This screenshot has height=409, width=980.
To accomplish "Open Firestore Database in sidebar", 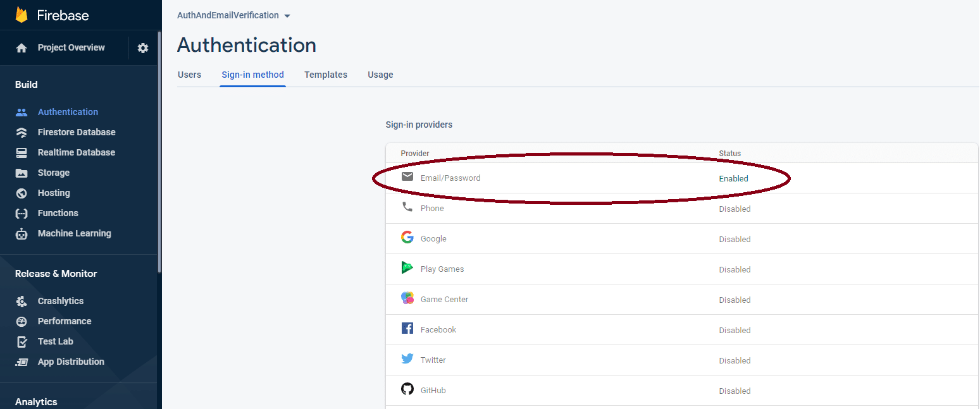I will (77, 132).
